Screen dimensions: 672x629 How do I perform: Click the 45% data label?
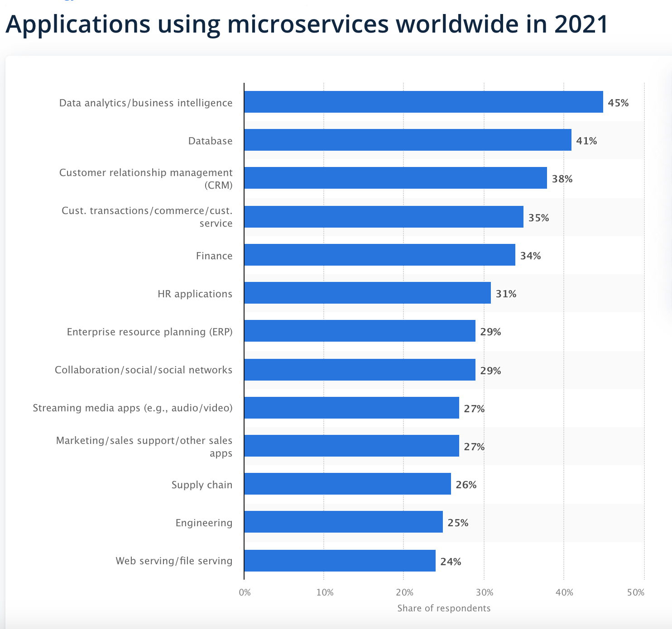pyautogui.click(x=618, y=102)
